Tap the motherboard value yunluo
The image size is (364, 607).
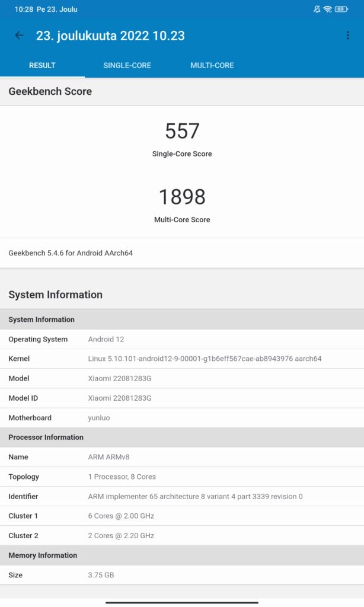99,418
